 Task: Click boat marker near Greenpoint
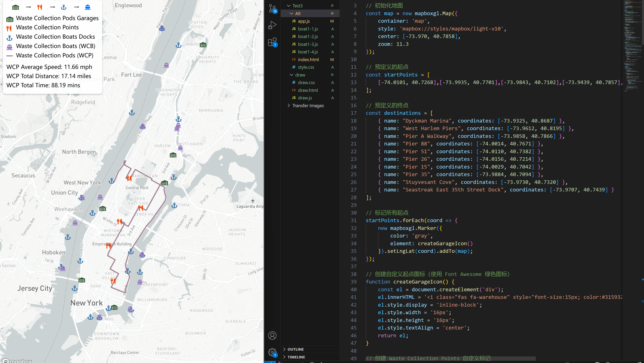point(140,282)
